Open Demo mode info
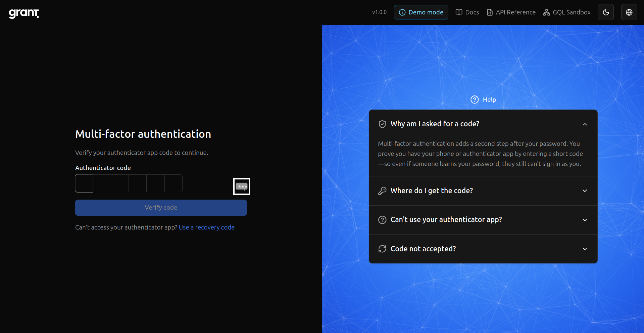This screenshot has width=644, height=333. pos(421,12)
